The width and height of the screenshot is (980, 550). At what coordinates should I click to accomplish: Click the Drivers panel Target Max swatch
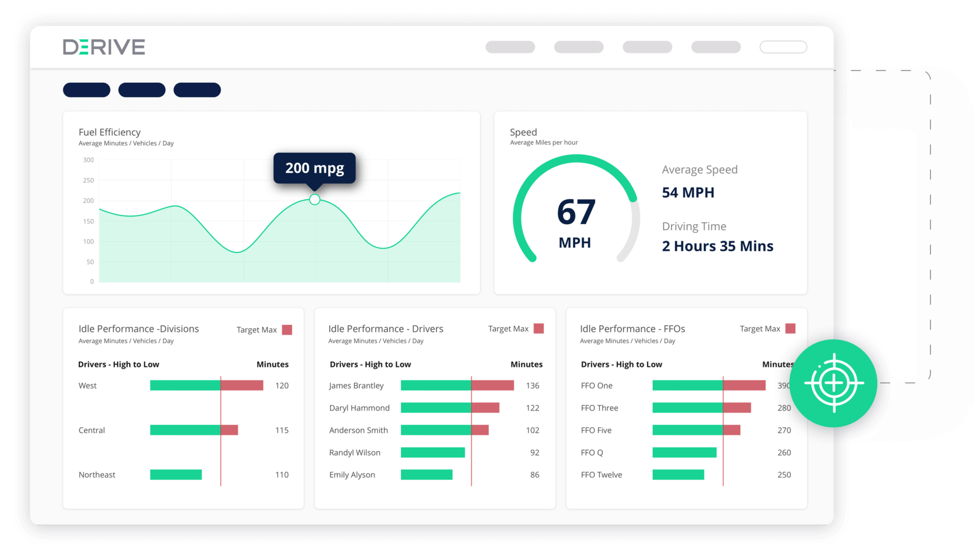click(x=538, y=329)
